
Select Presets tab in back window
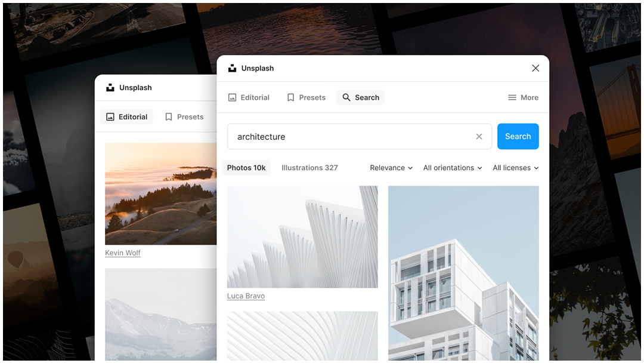coord(184,117)
